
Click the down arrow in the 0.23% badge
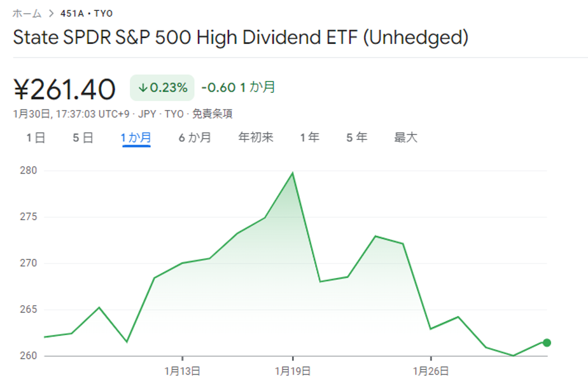(x=143, y=88)
